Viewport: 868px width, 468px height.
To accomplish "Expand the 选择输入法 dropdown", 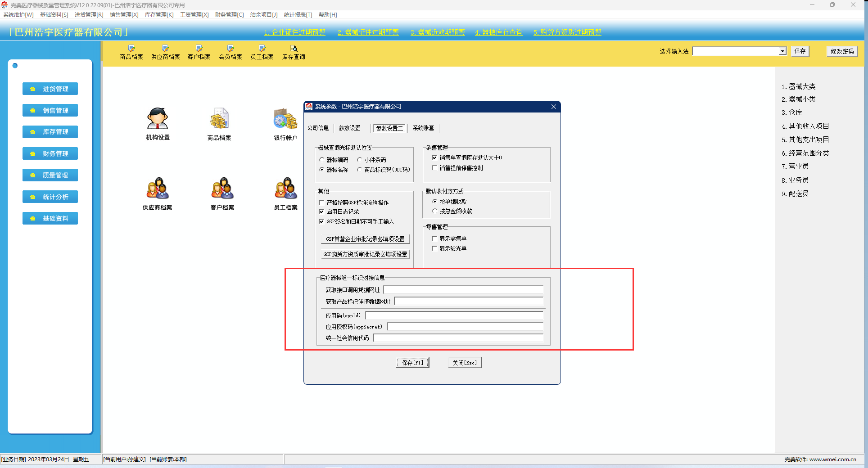I will coord(782,51).
